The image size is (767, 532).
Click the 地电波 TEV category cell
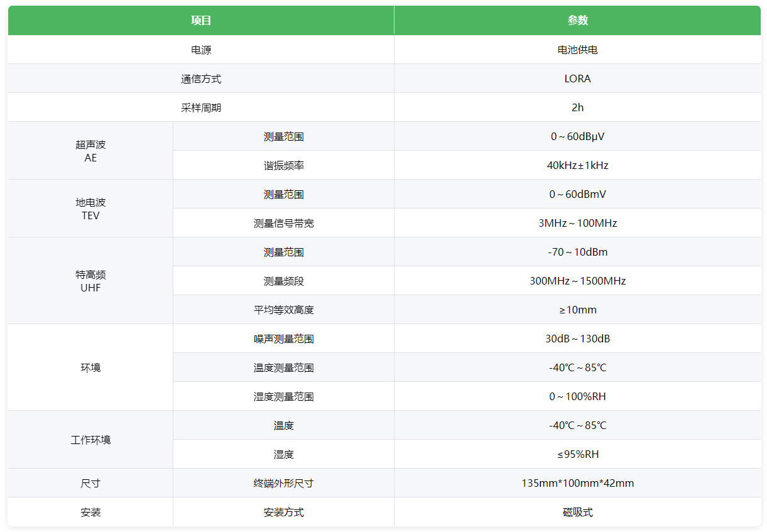[90, 209]
